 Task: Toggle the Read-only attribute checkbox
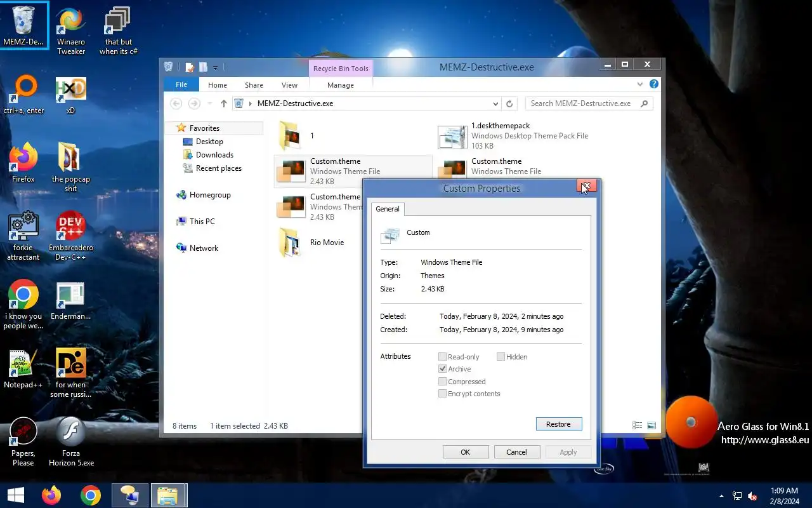[x=442, y=357]
